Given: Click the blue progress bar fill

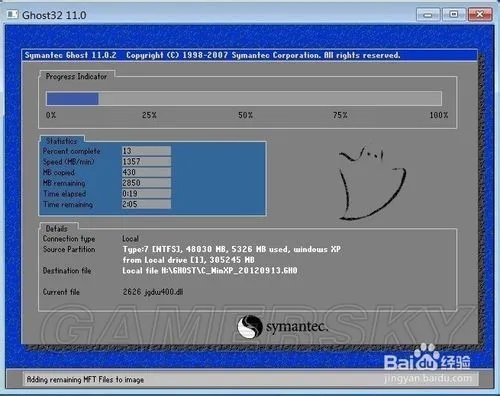Looking at the screenshot, I should click(72, 99).
